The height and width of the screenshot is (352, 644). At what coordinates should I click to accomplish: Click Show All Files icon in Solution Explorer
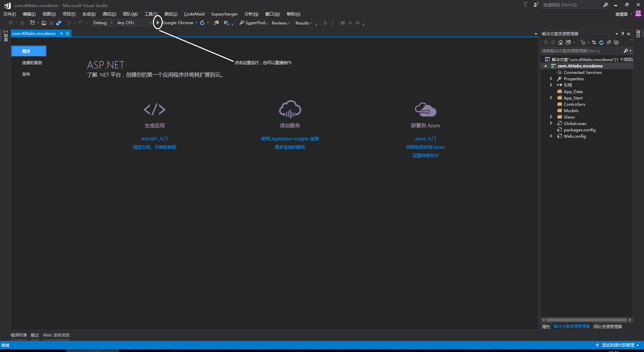coord(616,42)
